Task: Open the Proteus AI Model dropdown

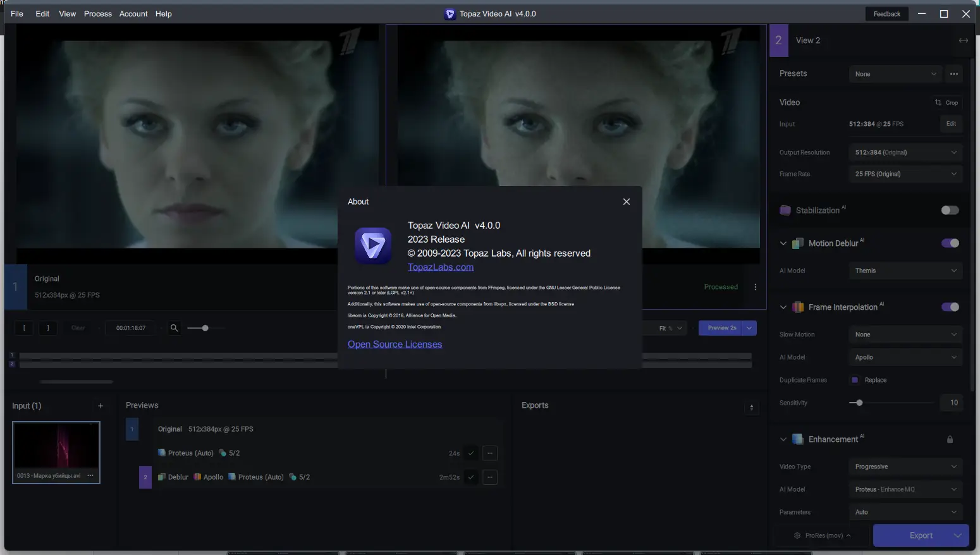Action: (x=905, y=489)
